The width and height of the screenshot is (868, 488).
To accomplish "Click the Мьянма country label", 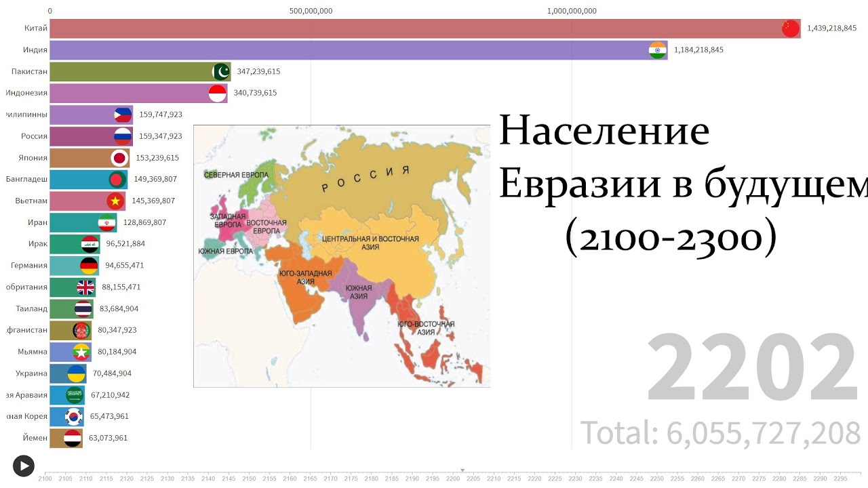I will click(x=33, y=352).
